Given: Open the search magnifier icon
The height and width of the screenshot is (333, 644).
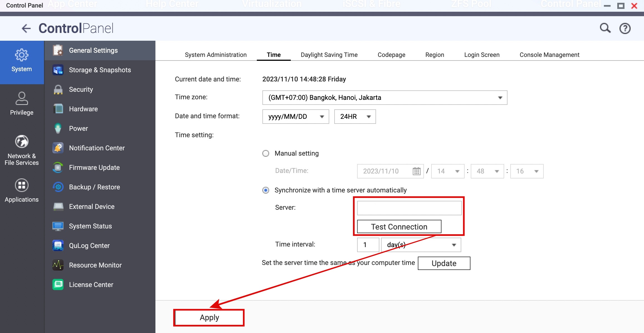Looking at the screenshot, I should (x=605, y=28).
